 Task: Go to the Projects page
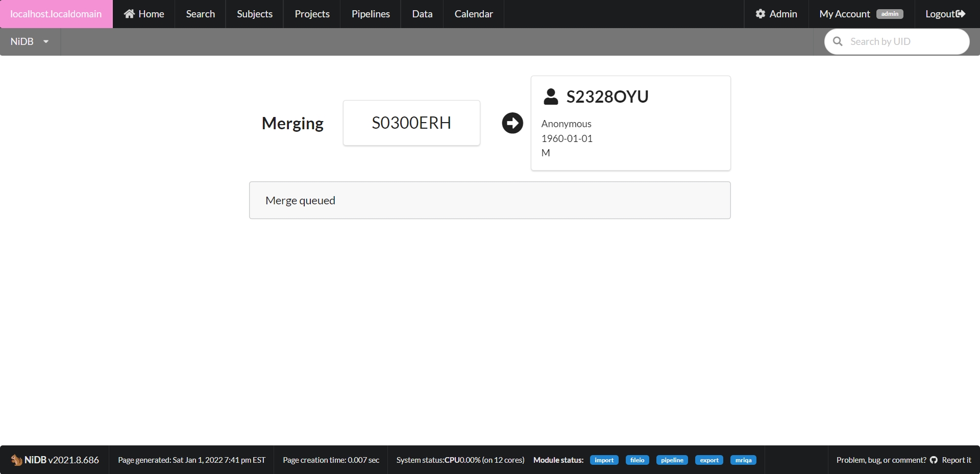[x=312, y=14]
